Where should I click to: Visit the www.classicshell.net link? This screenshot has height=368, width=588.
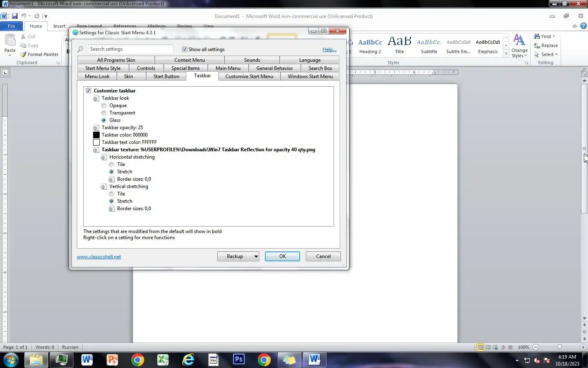point(99,257)
